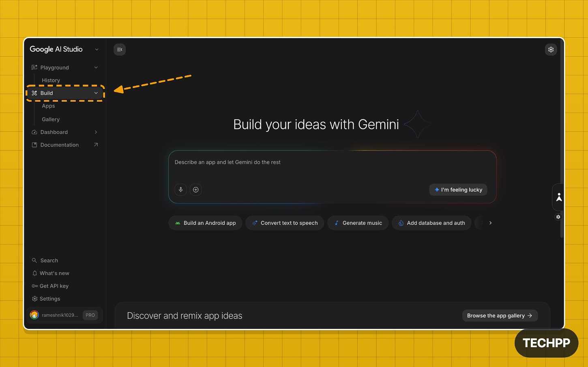Open Apps under Build

[x=48, y=106]
